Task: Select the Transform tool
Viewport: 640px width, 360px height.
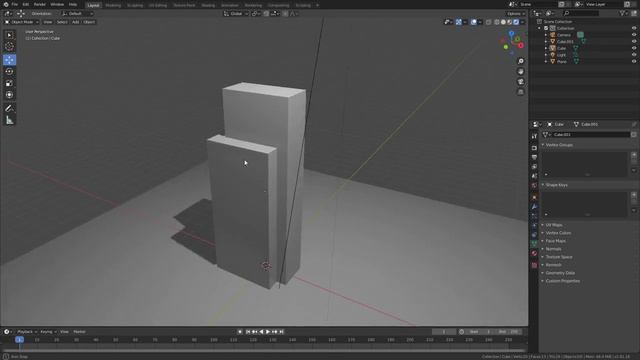Action: point(9,95)
